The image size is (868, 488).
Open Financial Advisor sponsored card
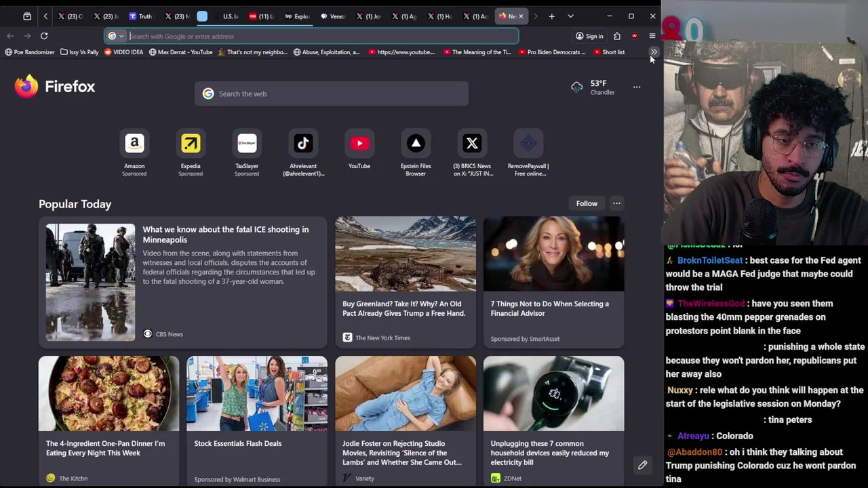(x=553, y=282)
